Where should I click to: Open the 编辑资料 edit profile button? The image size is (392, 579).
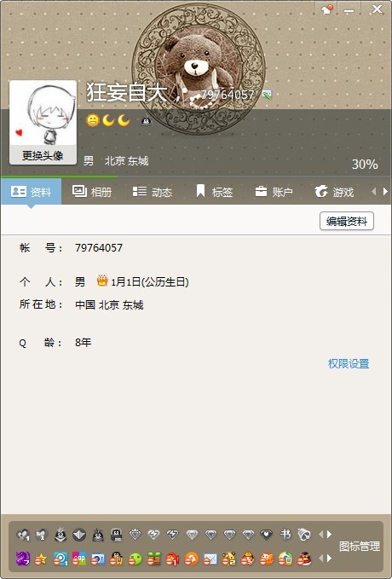tap(347, 221)
